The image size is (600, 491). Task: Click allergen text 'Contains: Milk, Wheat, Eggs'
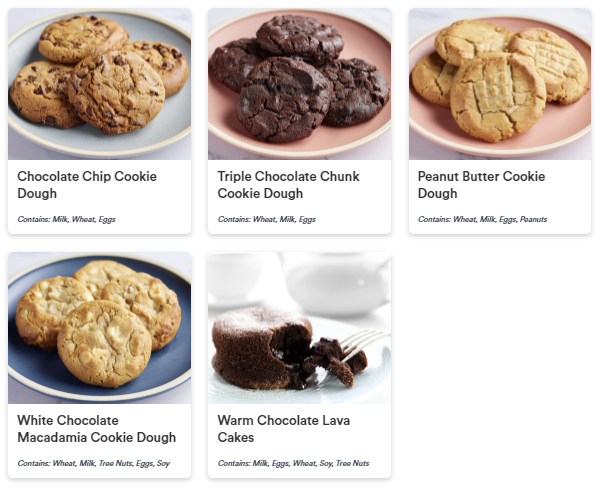(x=66, y=219)
